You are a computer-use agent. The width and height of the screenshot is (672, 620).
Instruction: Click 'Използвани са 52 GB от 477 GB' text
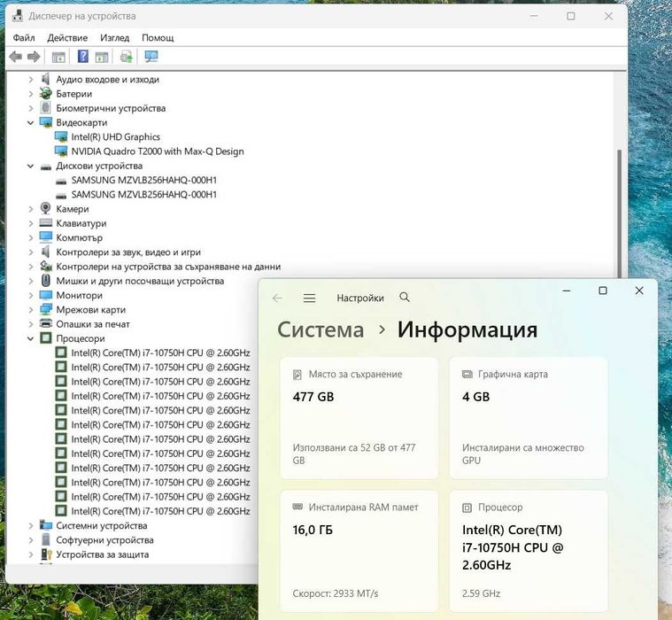pos(354,453)
